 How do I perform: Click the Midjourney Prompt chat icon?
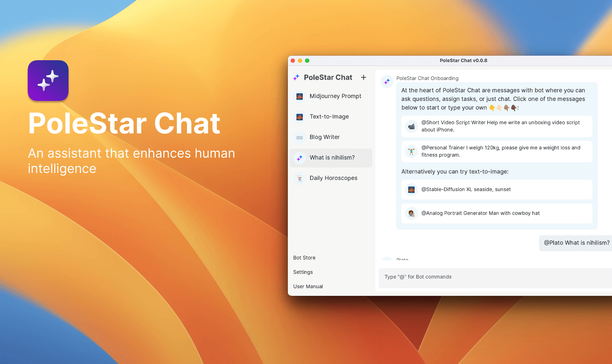(x=300, y=96)
